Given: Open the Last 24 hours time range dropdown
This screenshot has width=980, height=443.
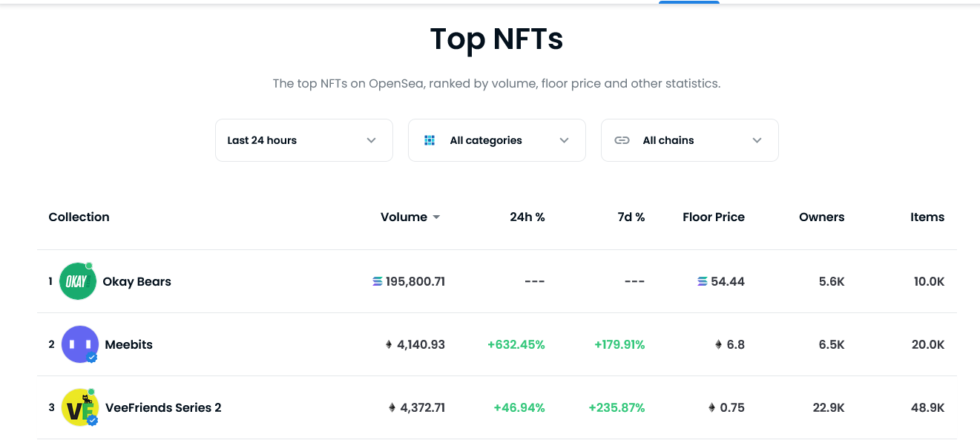Looking at the screenshot, I should pyautogui.click(x=304, y=140).
